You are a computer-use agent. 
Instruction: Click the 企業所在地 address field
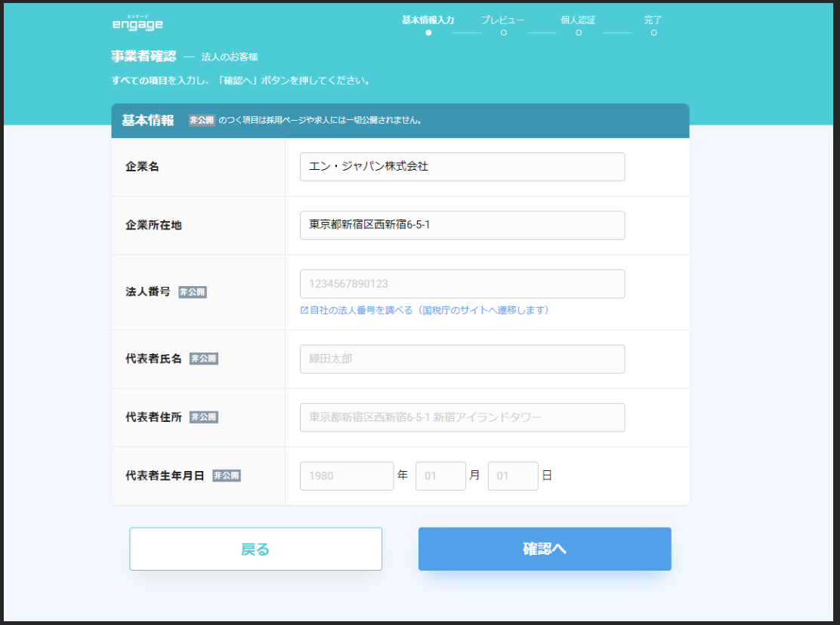pos(462,225)
